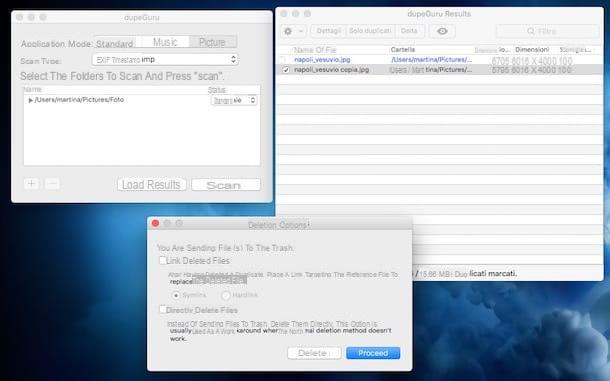The height and width of the screenshot is (381, 610).
Task: Click the folder path of napoli_vesuvio.jpg
Action: pos(431,60)
